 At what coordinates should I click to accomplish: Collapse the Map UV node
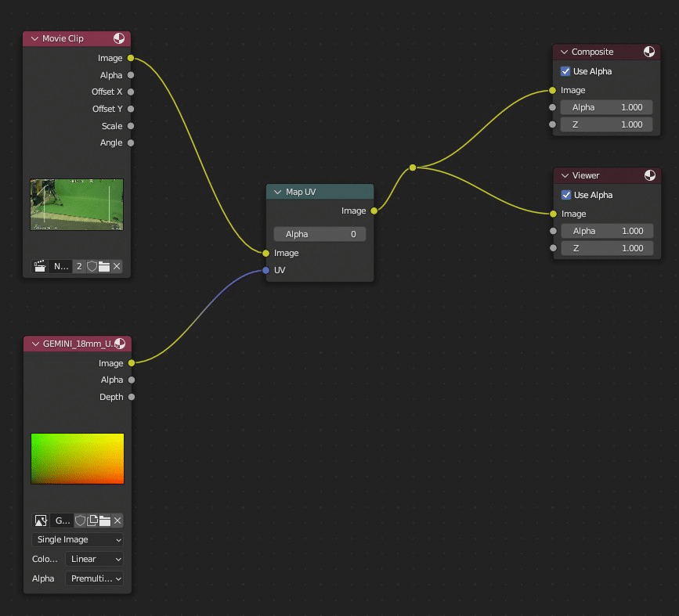click(x=277, y=192)
